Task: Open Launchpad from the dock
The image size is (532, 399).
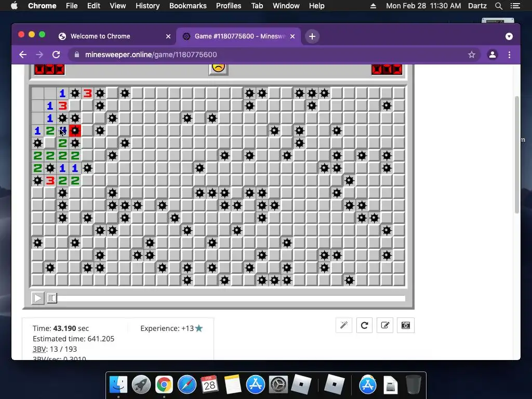Action: click(141, 385)
